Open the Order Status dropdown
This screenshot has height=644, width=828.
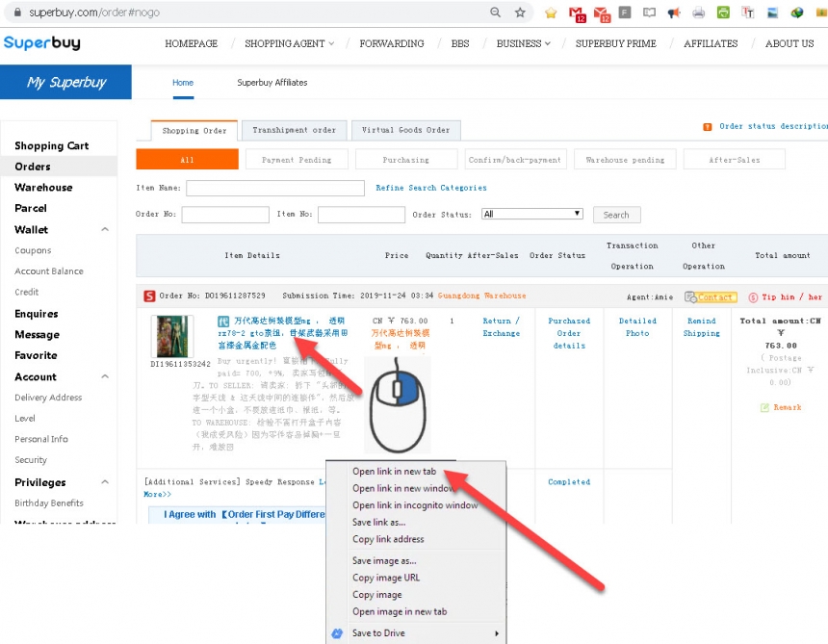click(x=532, y=214)
